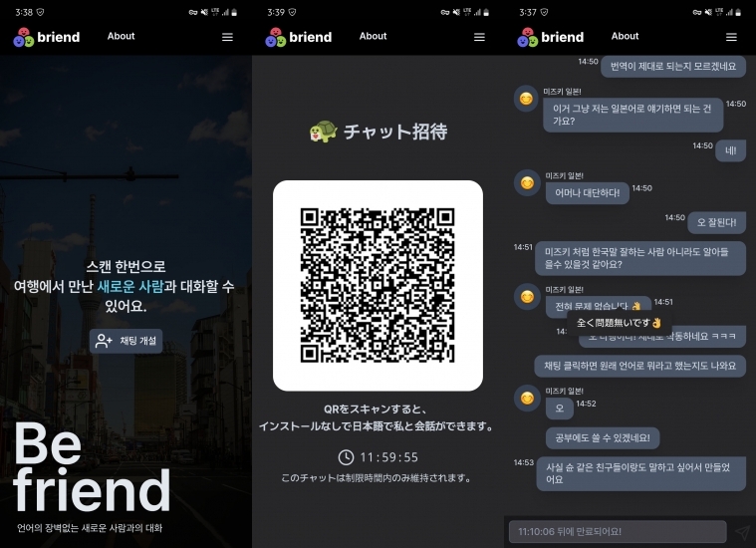Click briend logo on the QR invite screen
This screenshot has height=548, width=756.
tap(299, 37)
